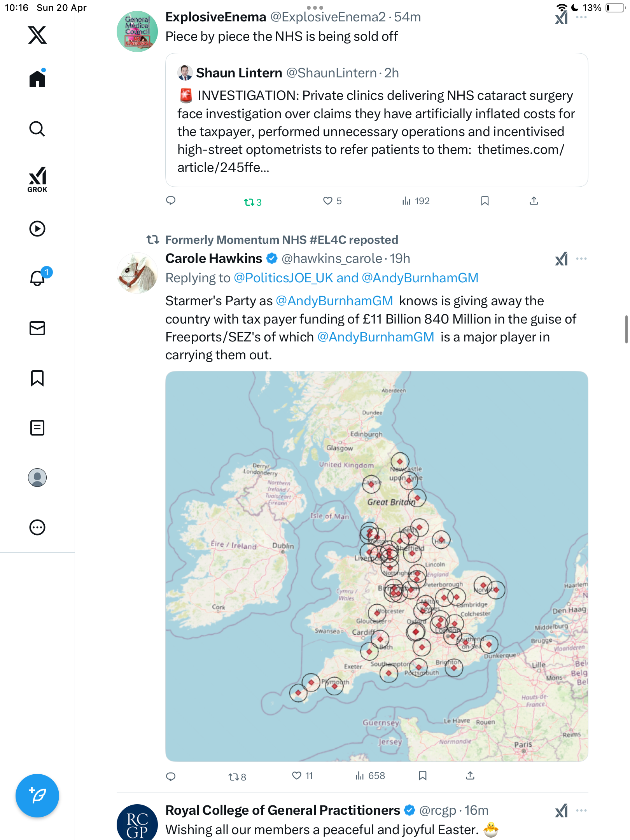Open the @PoliticsJOE_UK mention link
The height and width of the screenshot is (840, 630).
283,278
